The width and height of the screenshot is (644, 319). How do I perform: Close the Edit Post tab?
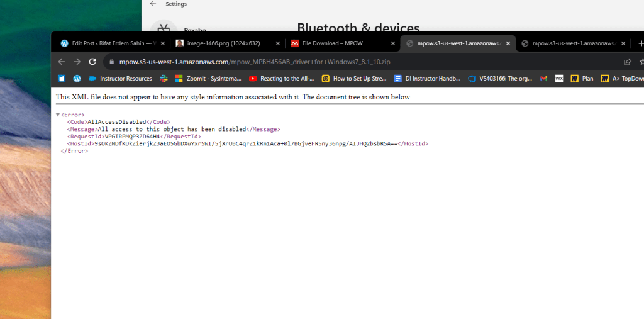click(x=163, y=43)
